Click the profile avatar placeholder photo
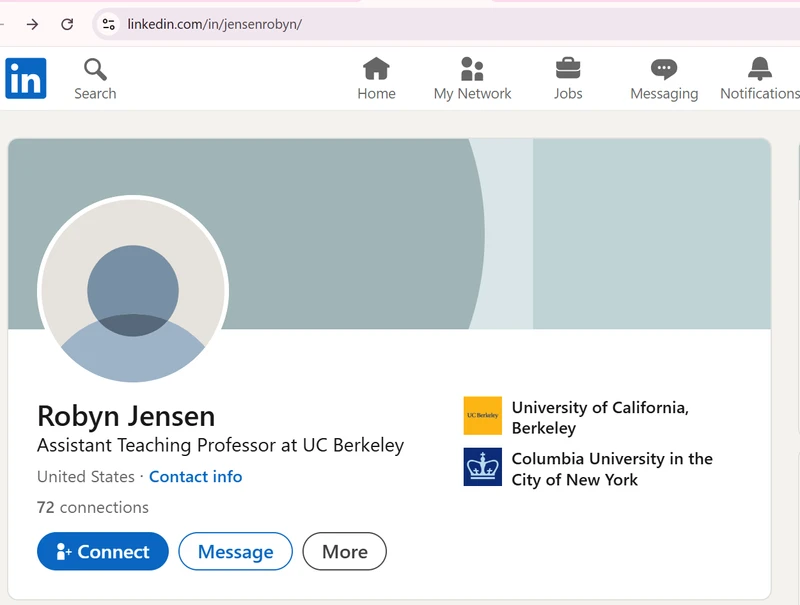The image size is (800, 605). click(x=133, y=290)
